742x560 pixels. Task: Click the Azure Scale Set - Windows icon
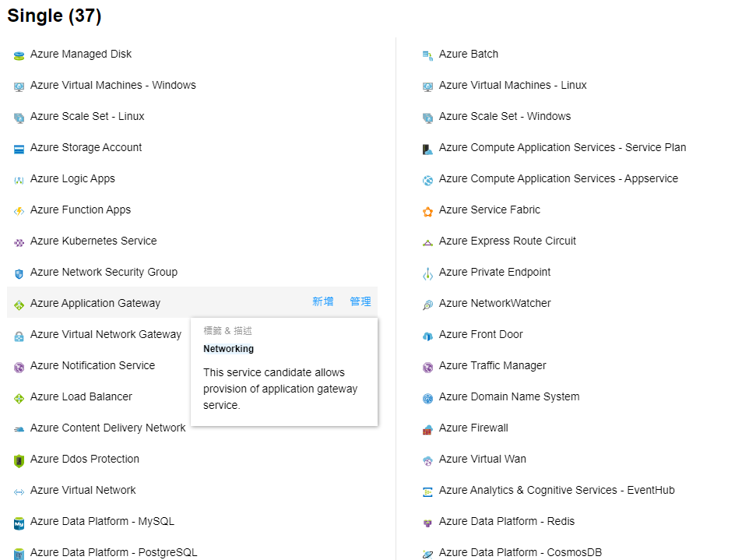point(427,118)
